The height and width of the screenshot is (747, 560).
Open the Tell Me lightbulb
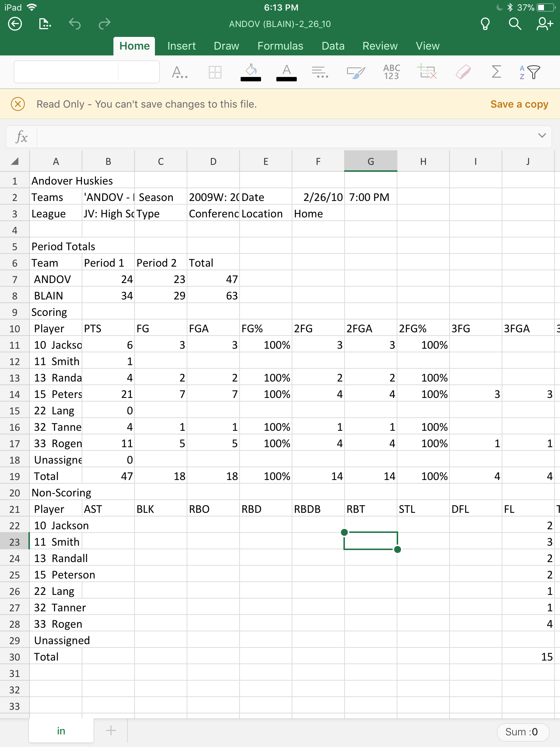485,24
